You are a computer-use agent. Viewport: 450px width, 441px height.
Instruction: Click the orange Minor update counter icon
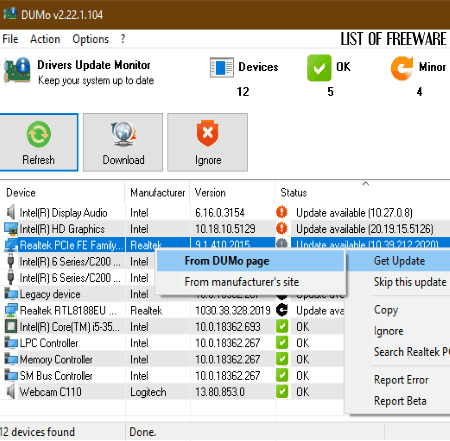(402, 68)
